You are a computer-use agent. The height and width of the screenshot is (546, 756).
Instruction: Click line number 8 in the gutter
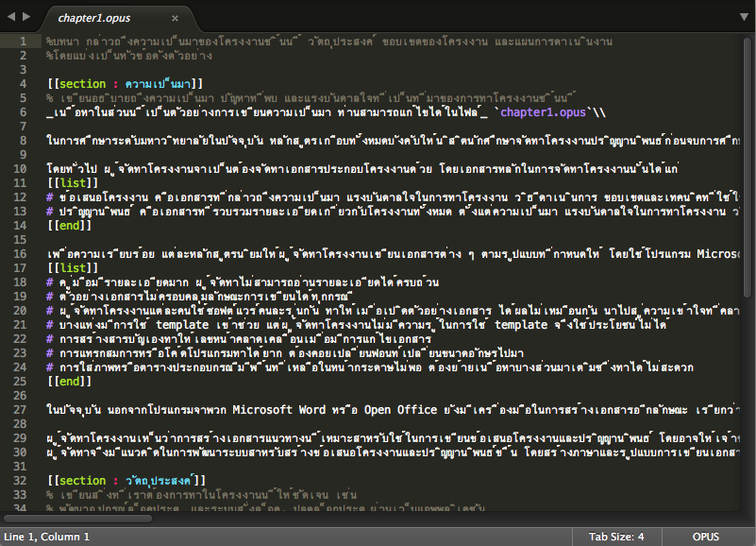point(23,141)
